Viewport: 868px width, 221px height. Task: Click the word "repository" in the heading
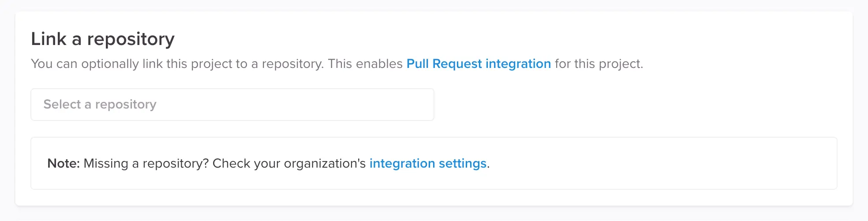coord(131,39)
